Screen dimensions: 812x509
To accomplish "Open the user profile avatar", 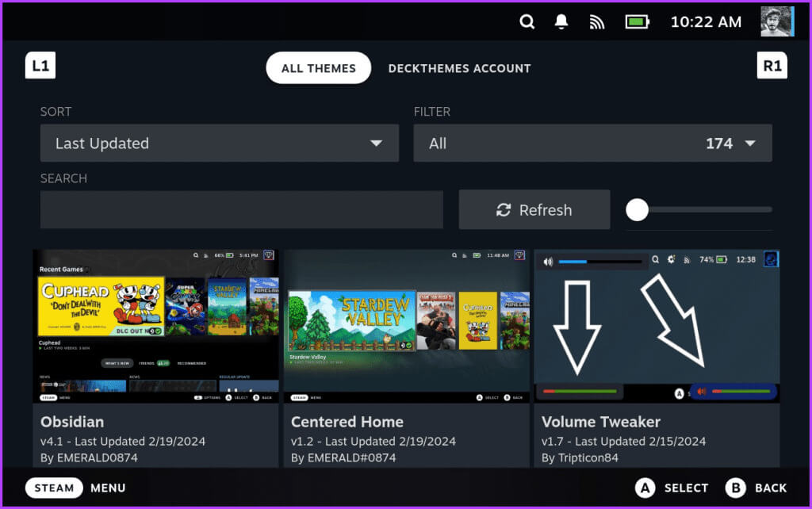I will [x=777, y=21].
